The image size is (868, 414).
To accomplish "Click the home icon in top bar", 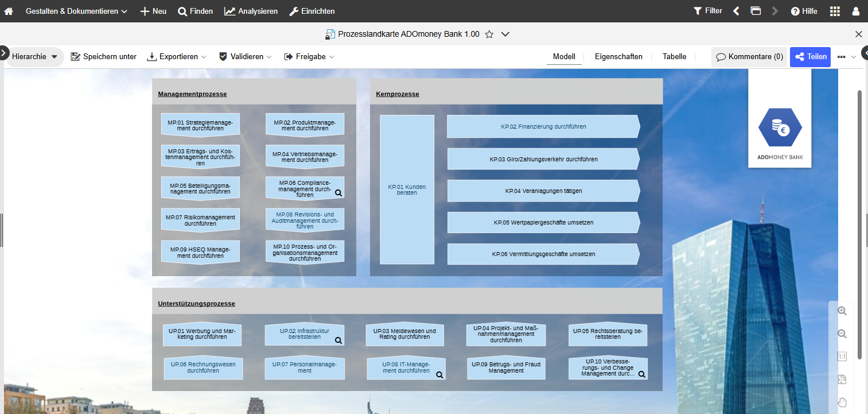I will tap(9, 11).
